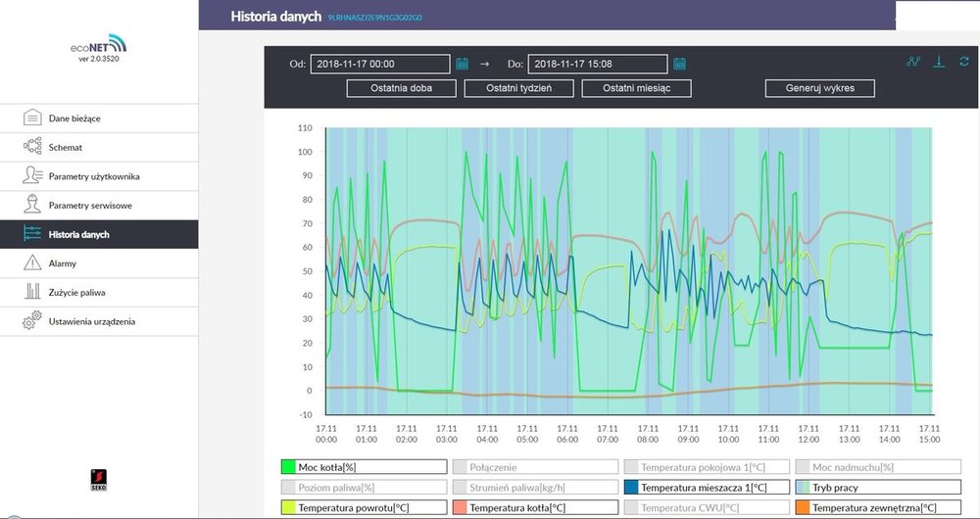Click the download data icon
Image resolution: width=980 pixels, height=519 pixels.
pos(939,63)
